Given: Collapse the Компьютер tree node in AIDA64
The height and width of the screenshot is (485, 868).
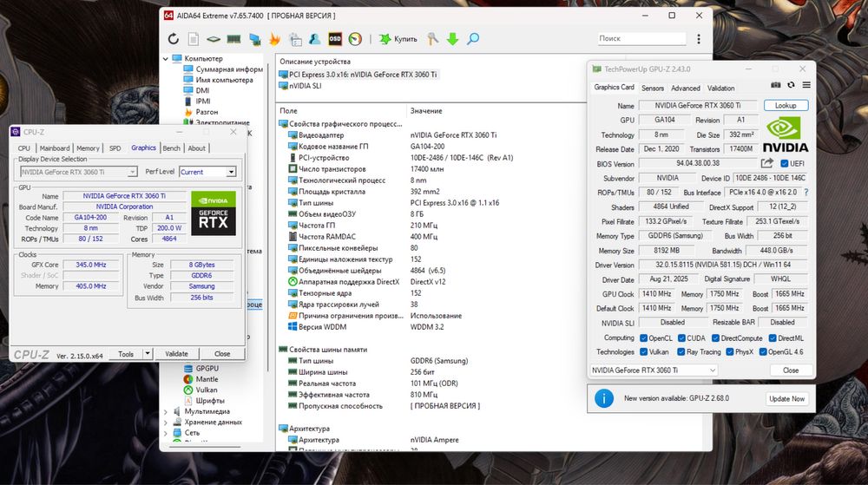Looking at the screenshot, I should 166,59.
